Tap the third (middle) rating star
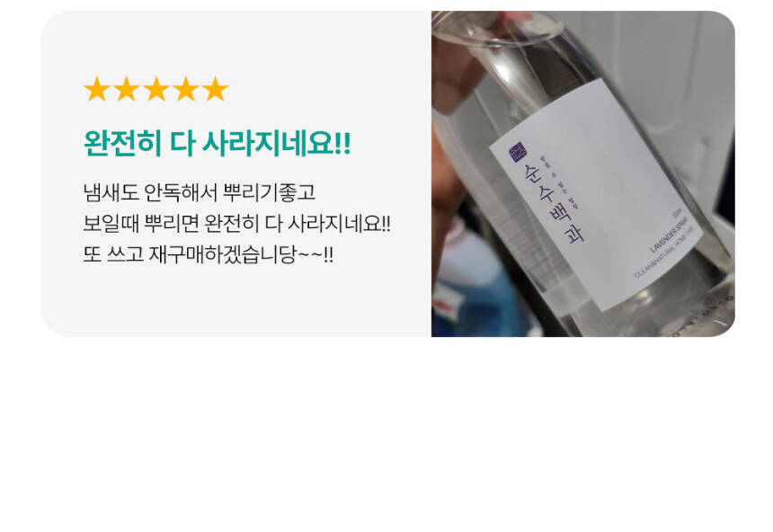The height and width of the screenshot is (532, 773). point(156,89)
